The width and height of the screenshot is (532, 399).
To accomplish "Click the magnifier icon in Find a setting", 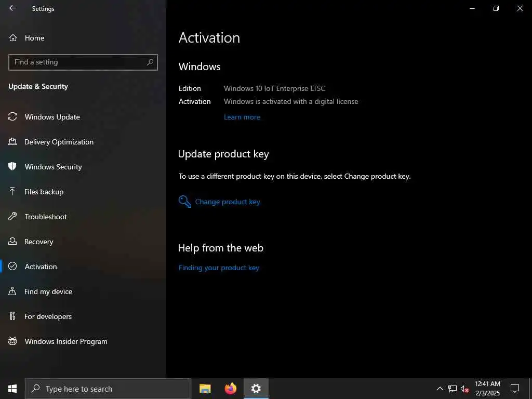I will 150,62.
